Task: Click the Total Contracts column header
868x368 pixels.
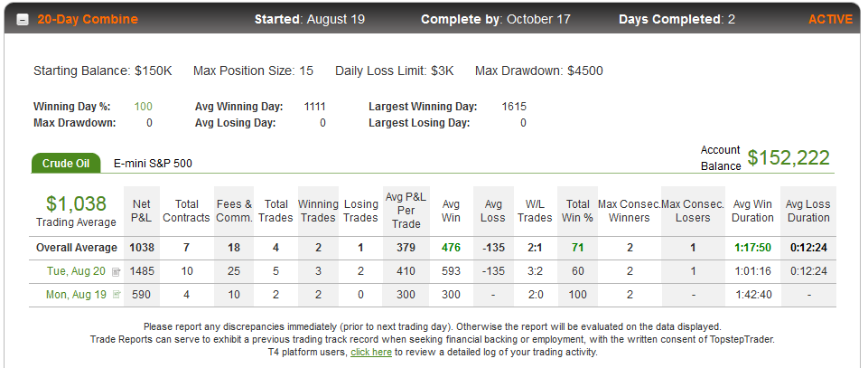Action: point(187,212)
